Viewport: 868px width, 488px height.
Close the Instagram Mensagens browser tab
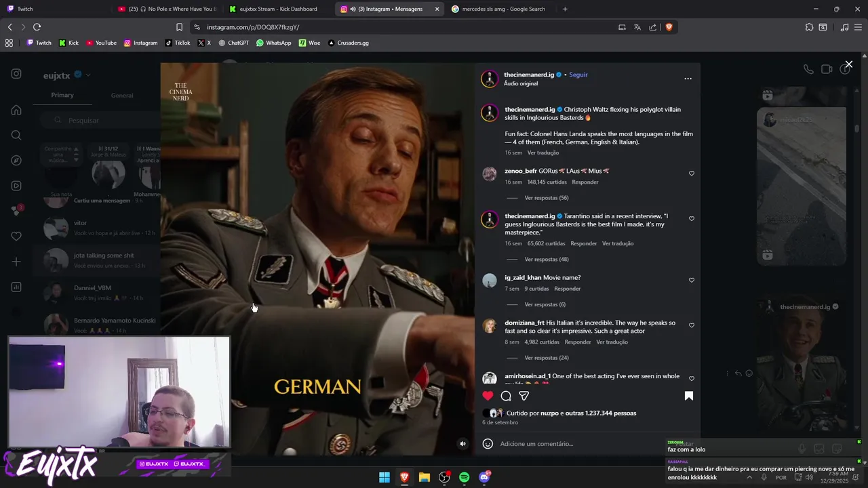click(x=437, y=9)
